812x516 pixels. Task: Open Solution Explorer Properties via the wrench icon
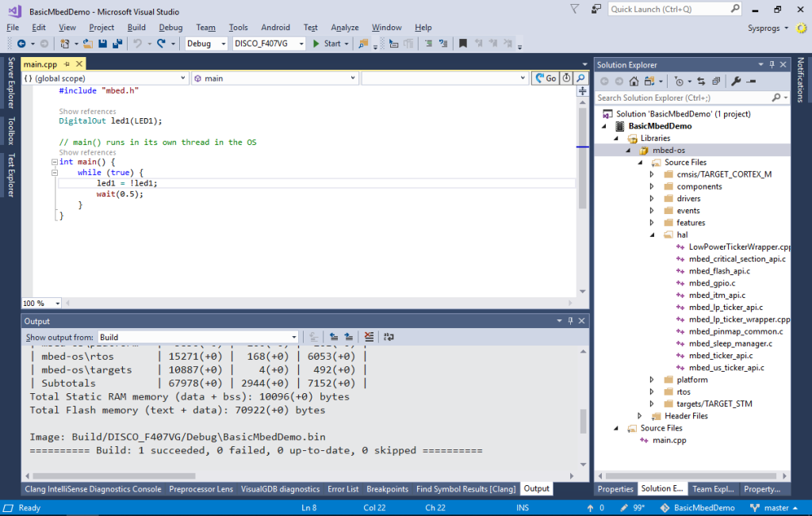[x=736, y=80]
